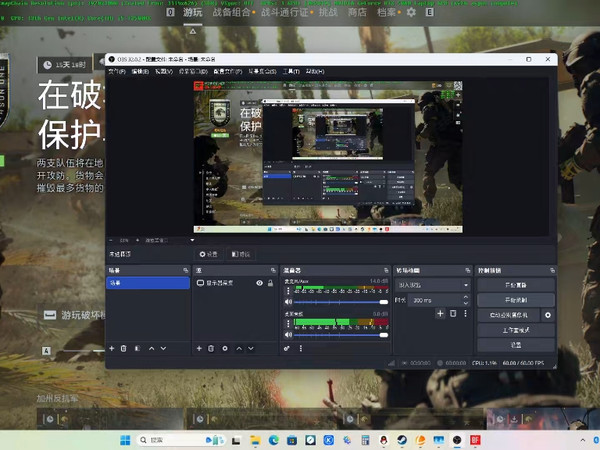Click the 300 ms duration field

(435, 300)
